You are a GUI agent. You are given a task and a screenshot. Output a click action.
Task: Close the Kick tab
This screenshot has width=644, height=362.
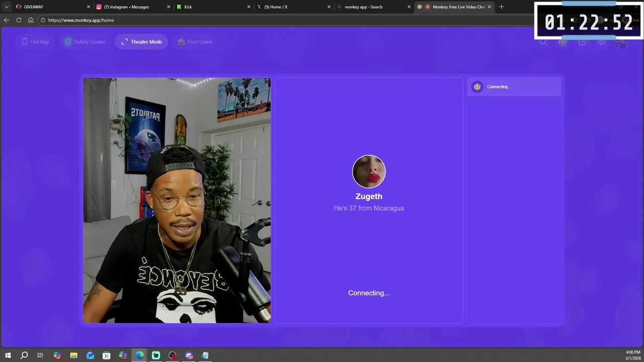point(249,7)
